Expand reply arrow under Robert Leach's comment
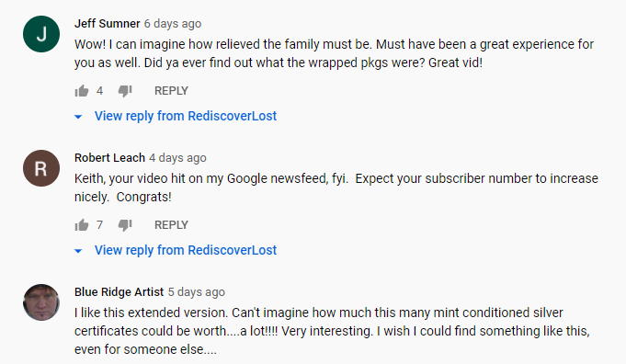This screenshot has width=626, height=364. [x=78, y=251]
